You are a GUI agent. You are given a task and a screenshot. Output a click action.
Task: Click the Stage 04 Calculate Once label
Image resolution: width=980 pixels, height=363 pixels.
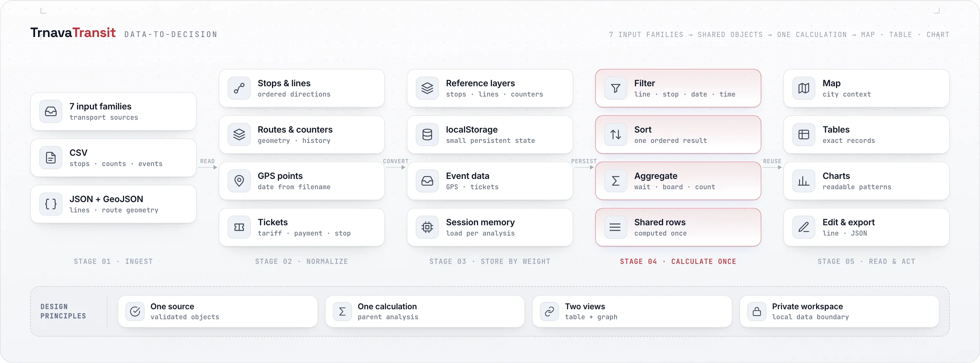[678, 262]
